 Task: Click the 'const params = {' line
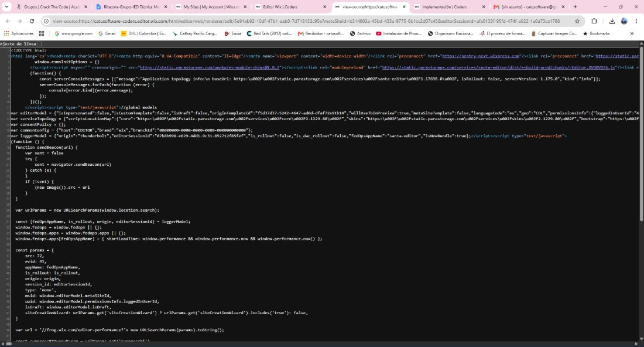(x=35, y=250)
